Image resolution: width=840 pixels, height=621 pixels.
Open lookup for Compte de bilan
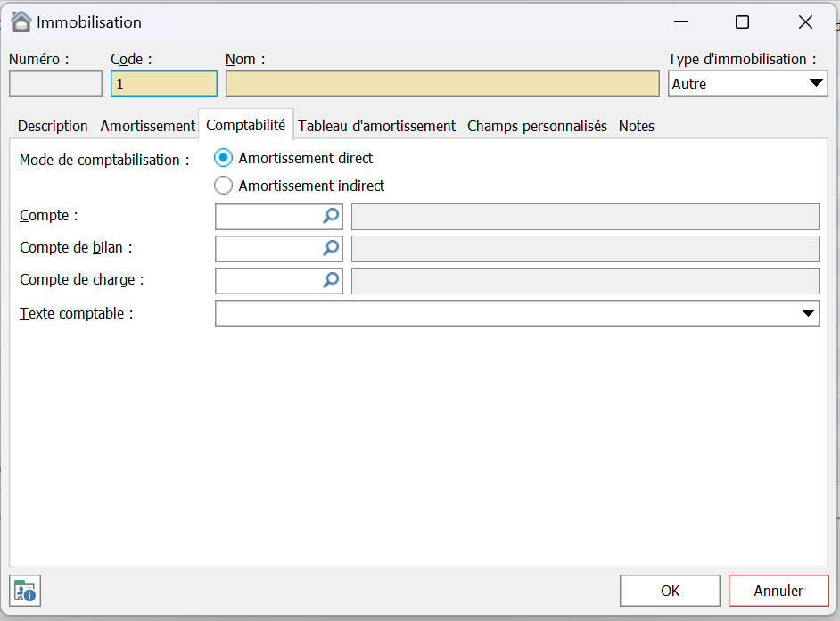coord(331,248)
